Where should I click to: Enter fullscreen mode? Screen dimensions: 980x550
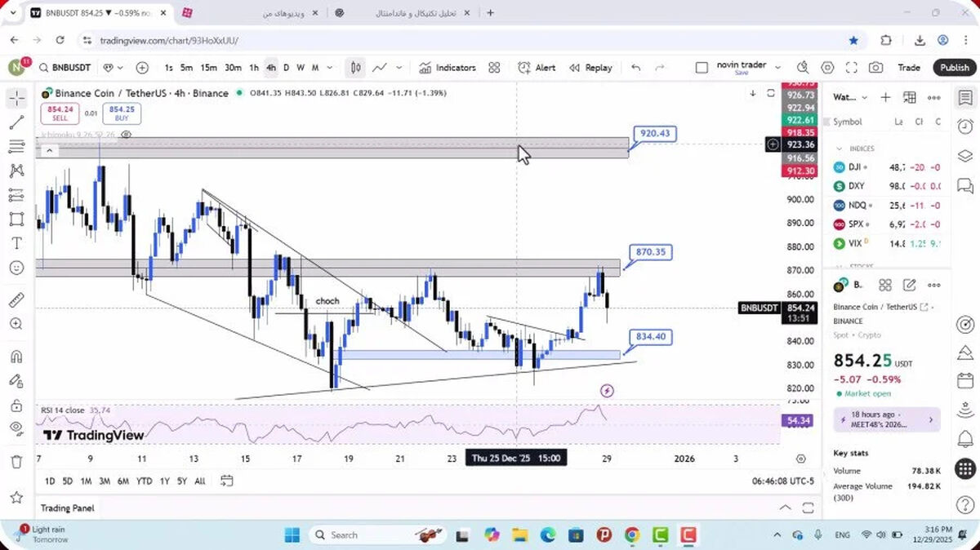tap(852, 68)
